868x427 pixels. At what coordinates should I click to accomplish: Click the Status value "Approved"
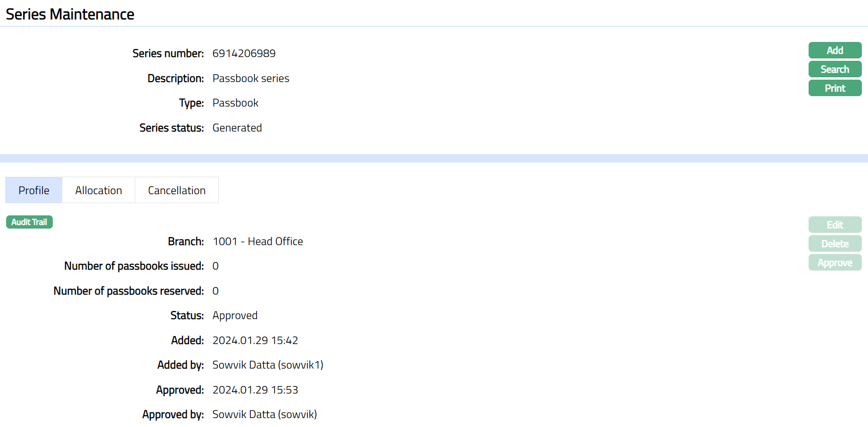tap(235, 315)
